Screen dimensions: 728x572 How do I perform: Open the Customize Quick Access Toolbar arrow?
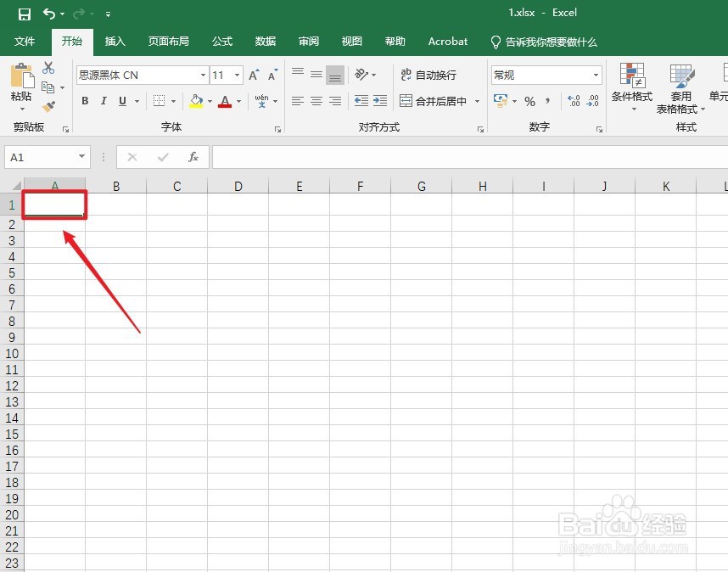tap(108, 14)
